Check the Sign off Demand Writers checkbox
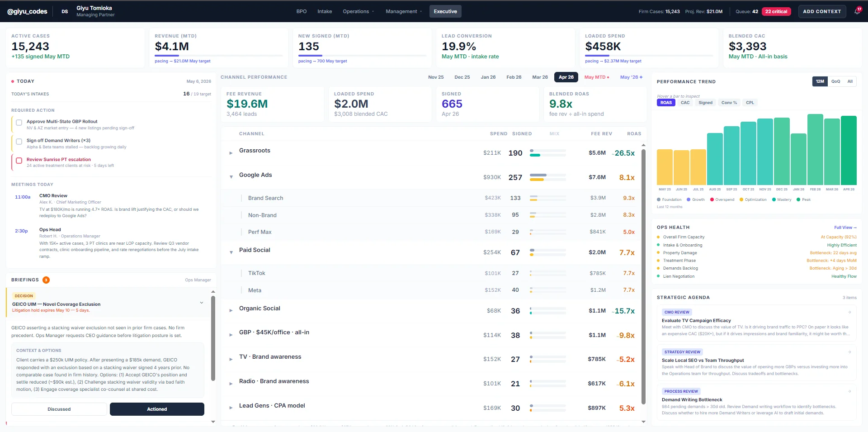 [19, 142]
